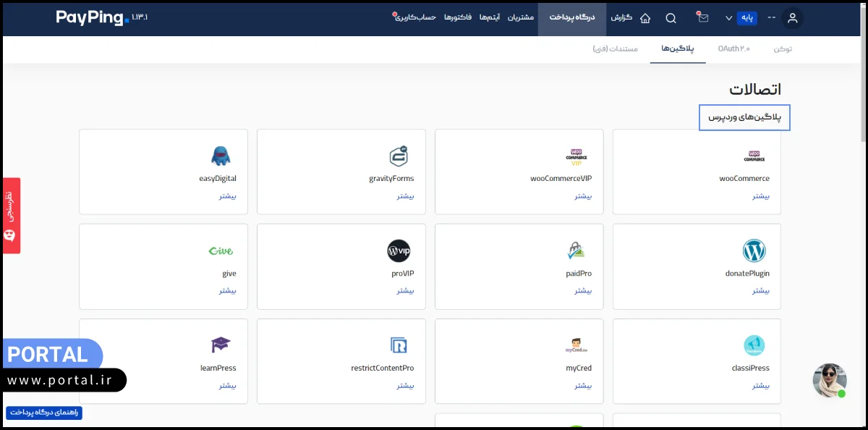Click the wooCommerce plugin logo
This screenshot has height=430, width=868.
pos(754,156)
